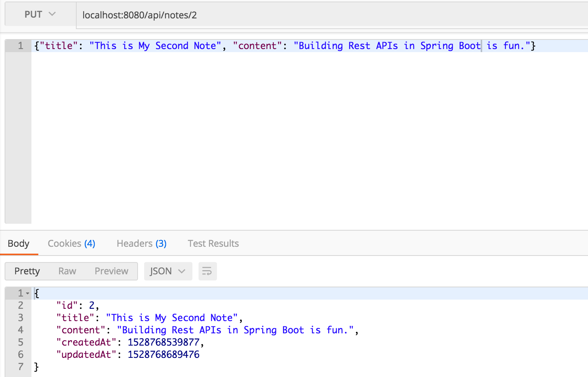The width and height of the screenshot is (588, 377).
Task: Click the createdAt timestamp value in response
Action: (x=163, y=342)
